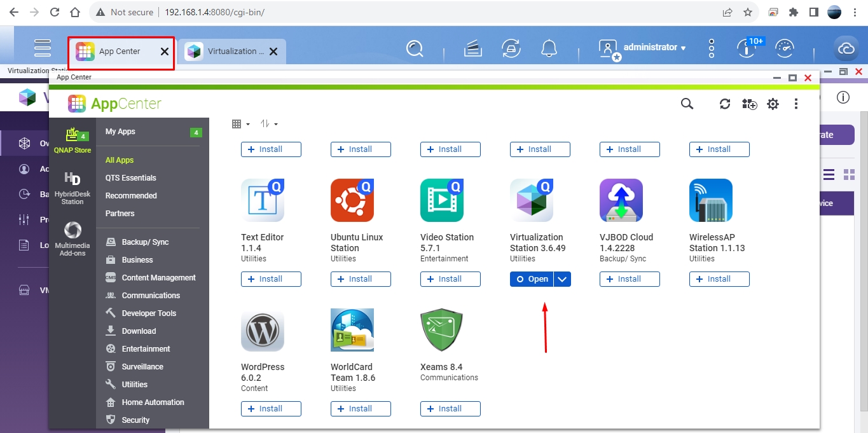The height and width of the screenshot is (433, 868).
Task: Open the background tasks icon
Action: tap(472, 49)
